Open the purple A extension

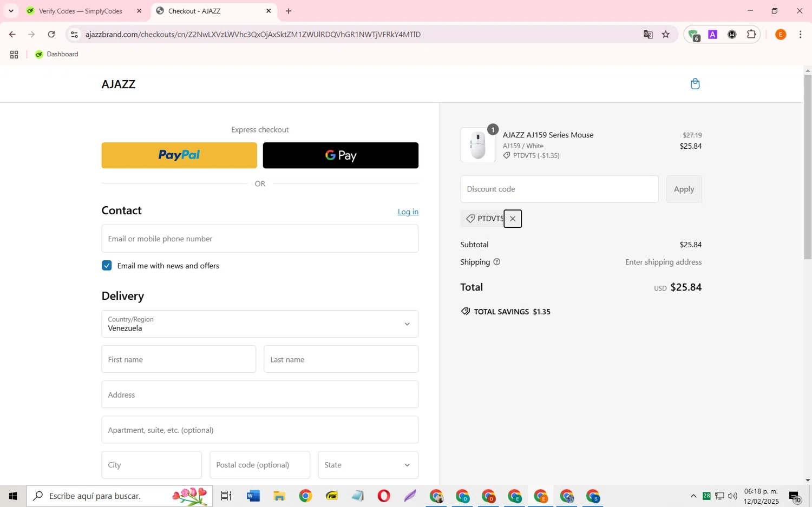pos(713,34)
